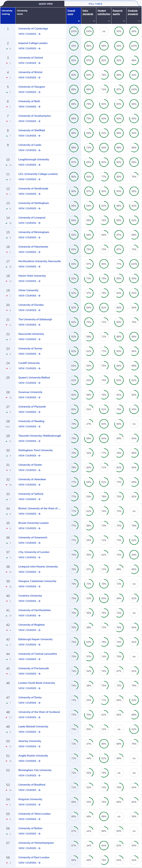Click the arrow icon for Kingston University's courses

pyautogui.click(x=39, y=804)
